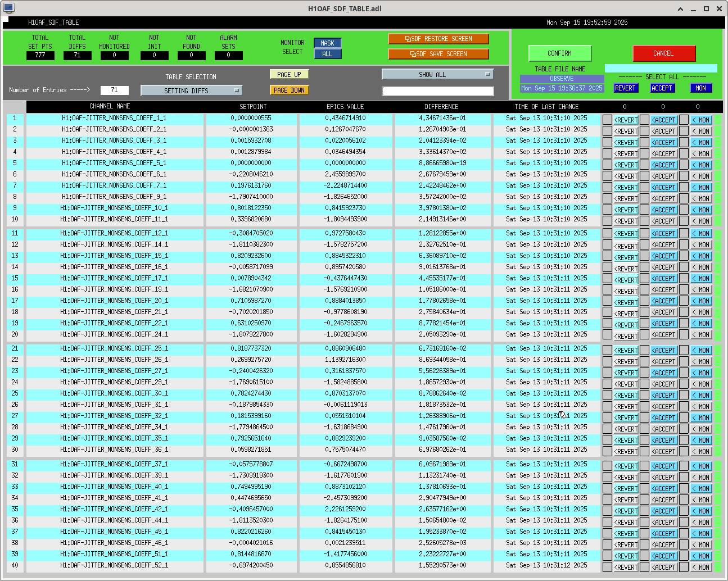Open the SDF RESTORE SCREEN related display
Screen dimensions: 728x581
438,39
